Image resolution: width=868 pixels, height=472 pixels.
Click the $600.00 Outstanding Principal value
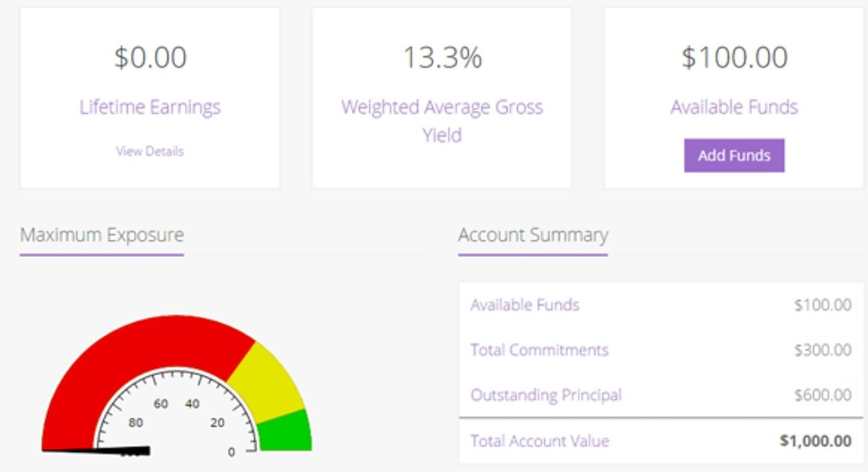pyautogui.click(x=823, y=395)
